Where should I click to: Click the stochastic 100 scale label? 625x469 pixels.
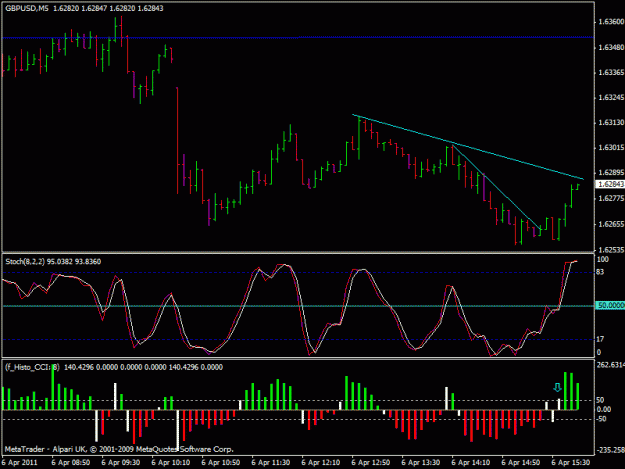coord(603,259)
